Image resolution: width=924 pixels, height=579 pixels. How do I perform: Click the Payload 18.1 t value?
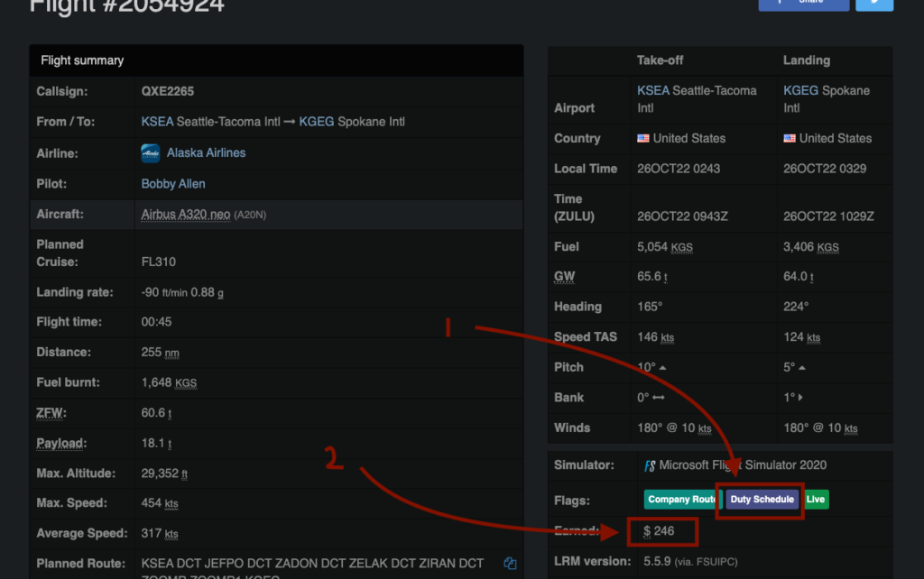tap(156, 443)
